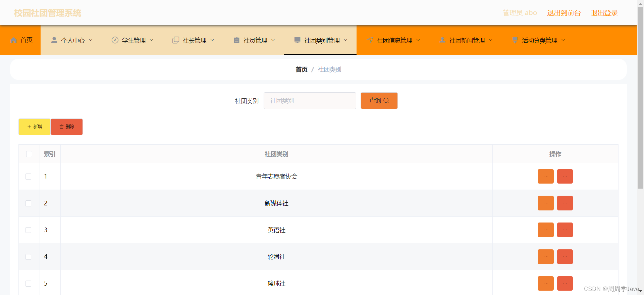Expand the 社团新闻管理 dropdown chevron

tap(491, 40)
